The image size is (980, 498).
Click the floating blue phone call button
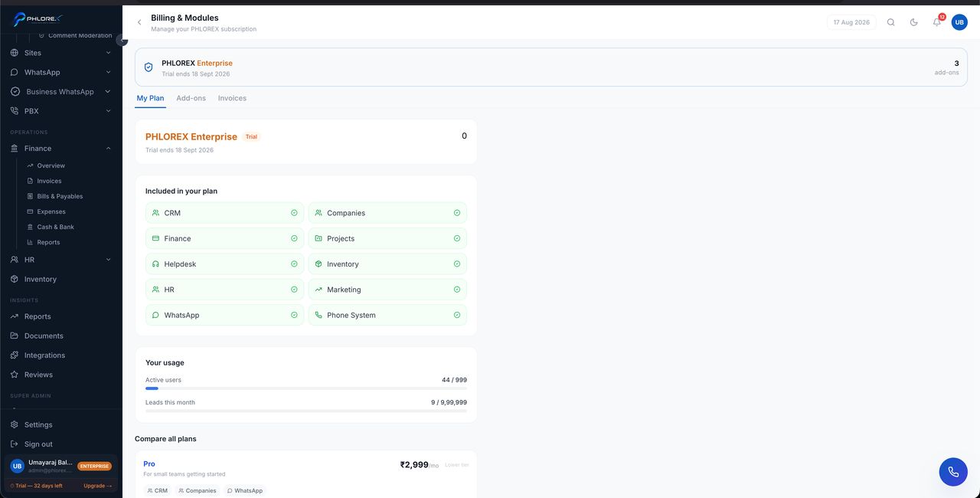pyautogui.click(x=953, y=472)
